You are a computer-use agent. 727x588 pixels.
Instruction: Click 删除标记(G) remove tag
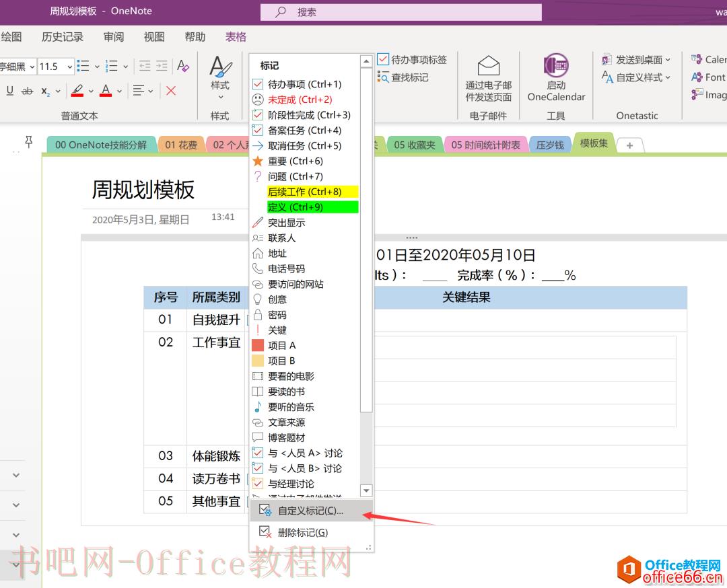(x=311, y=532)
